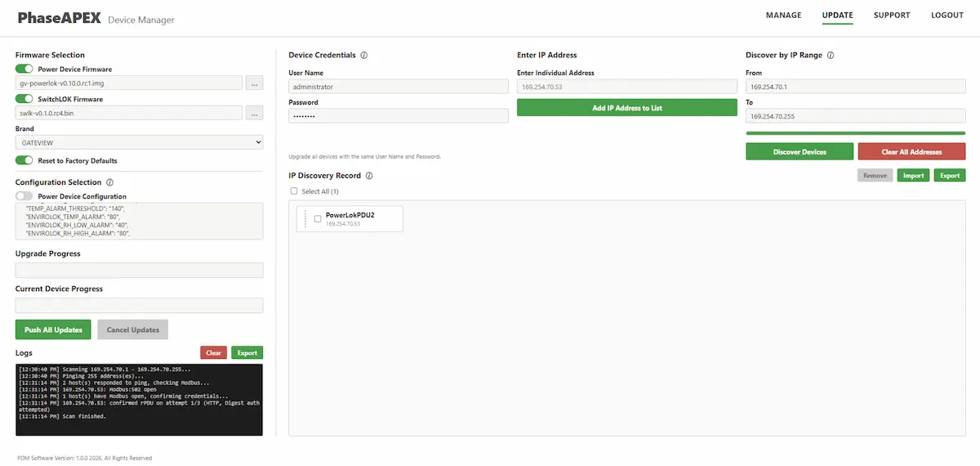Click the 169.254.70.53 address under PowerLokPDU2

tap(343, 224)
